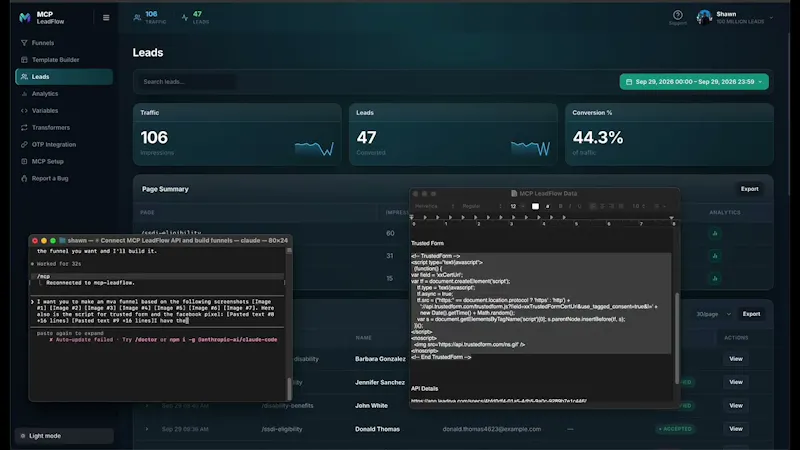Open OTP Integration page

coord(64,144)
